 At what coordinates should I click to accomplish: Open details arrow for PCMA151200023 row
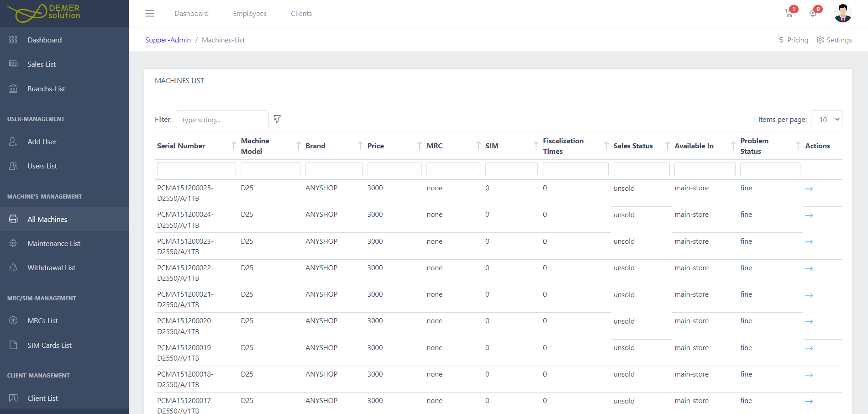[x=809, y=241]
